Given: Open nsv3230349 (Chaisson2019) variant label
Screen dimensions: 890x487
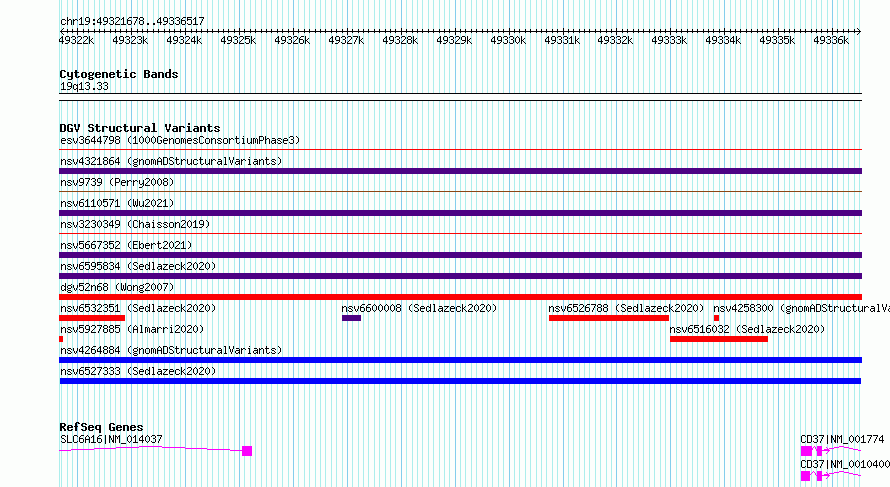Looking at the screenshot, I should [x=135, y=224].
